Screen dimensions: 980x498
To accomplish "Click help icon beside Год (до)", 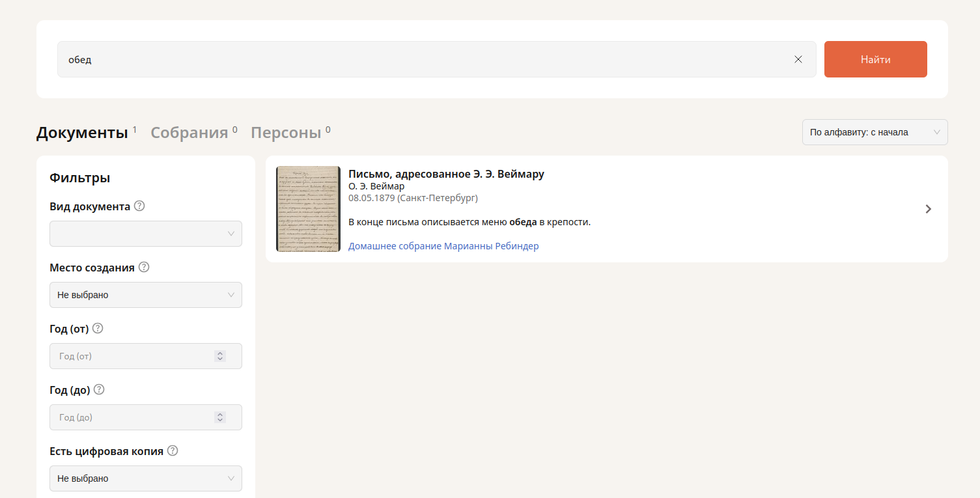I will (99, 390).
